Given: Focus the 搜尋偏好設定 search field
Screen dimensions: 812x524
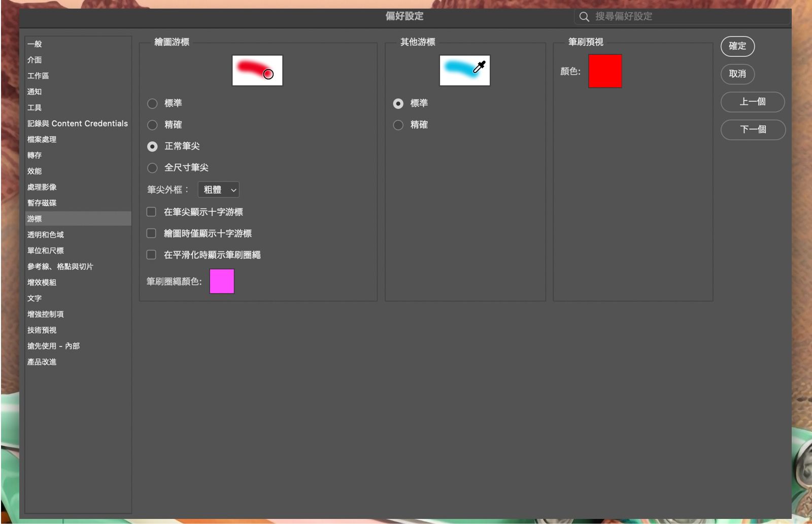Looking at the screenshot, I should pyautogui.click(x=682, y=17).
